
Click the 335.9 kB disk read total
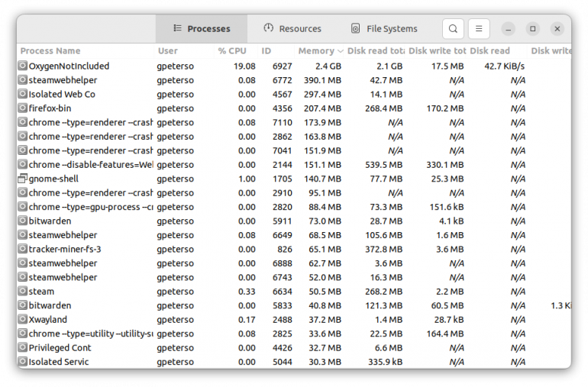(x=385, y=362)
